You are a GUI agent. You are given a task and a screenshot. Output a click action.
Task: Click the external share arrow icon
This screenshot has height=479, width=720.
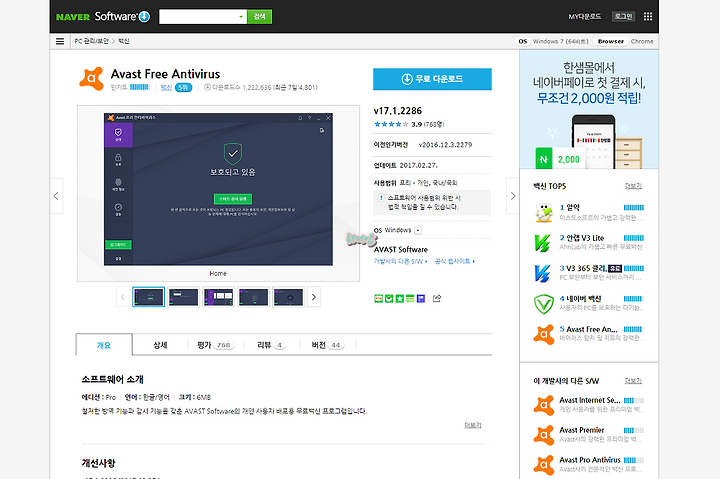pyautogui.click(x=437, y=299)
